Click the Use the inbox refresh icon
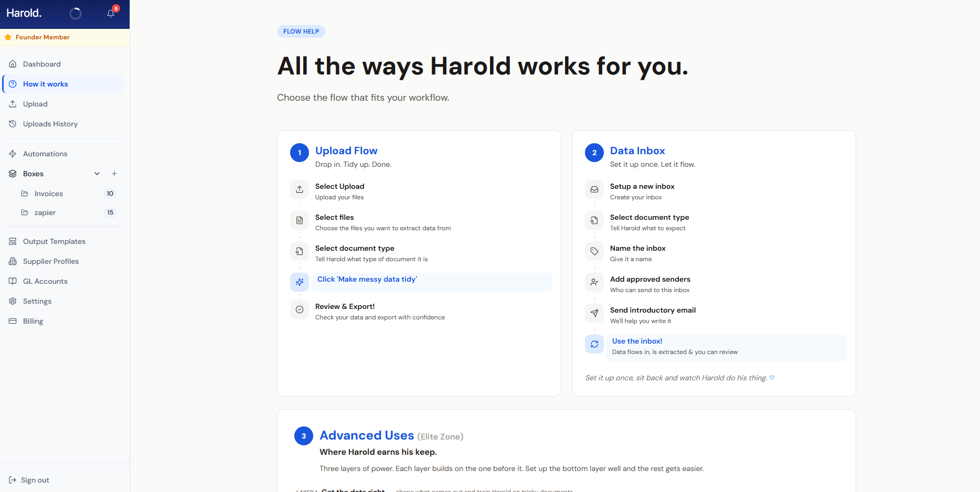980x492 pixels. click(x=594, y=344)
